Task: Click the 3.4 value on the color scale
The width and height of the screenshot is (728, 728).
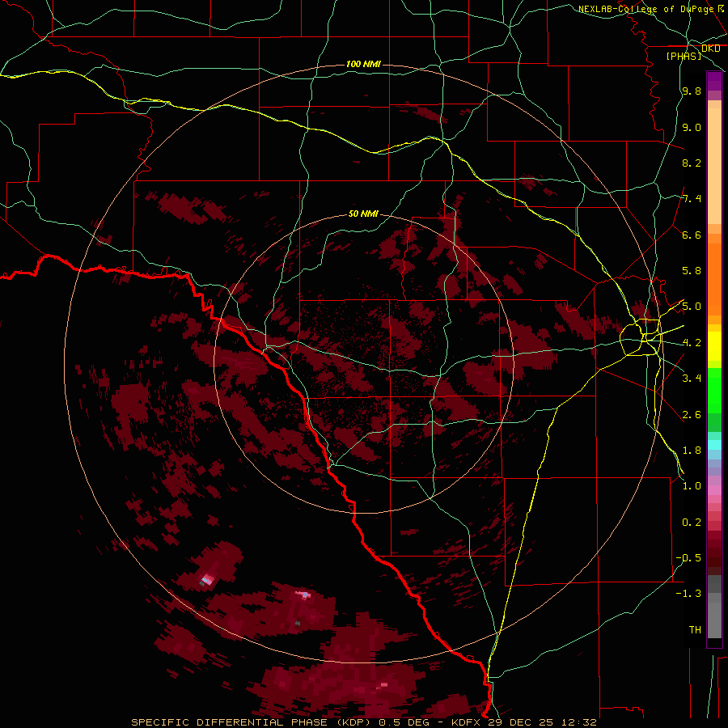Action: tap(692, 379)
